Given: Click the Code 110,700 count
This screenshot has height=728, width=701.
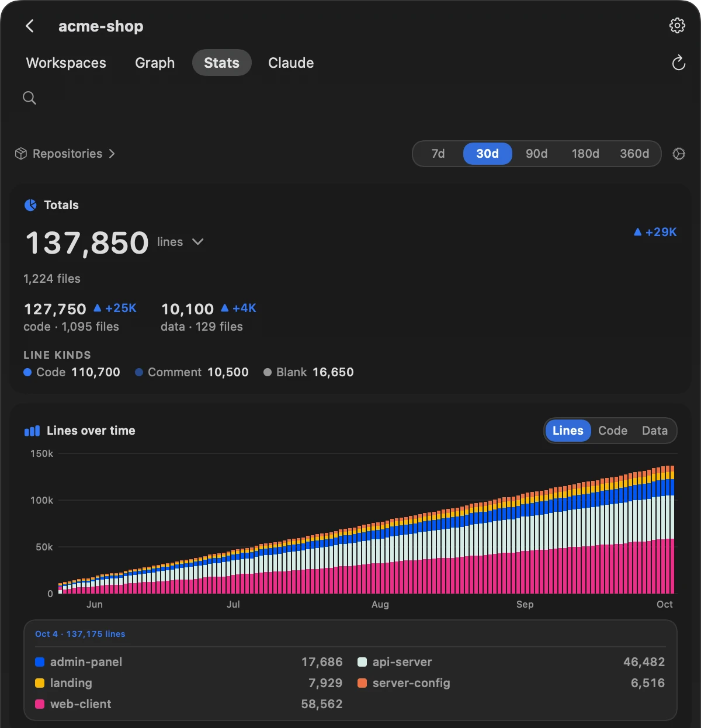Looking at the screenshot, I should point(96,372).
